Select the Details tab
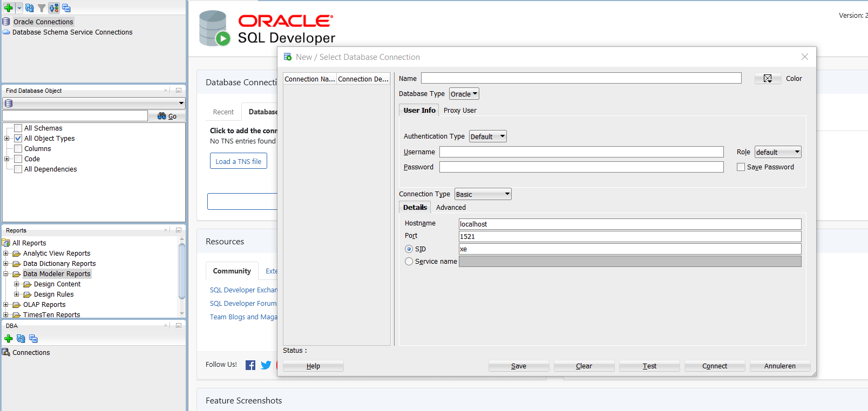 (415, 208)
